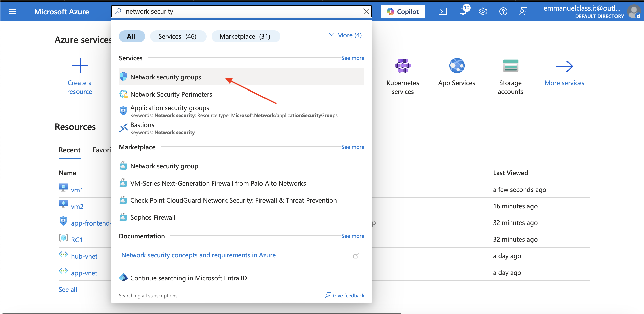Click Give feedback link
This screenshot has width=644, height=314.
tap(345, 296)
